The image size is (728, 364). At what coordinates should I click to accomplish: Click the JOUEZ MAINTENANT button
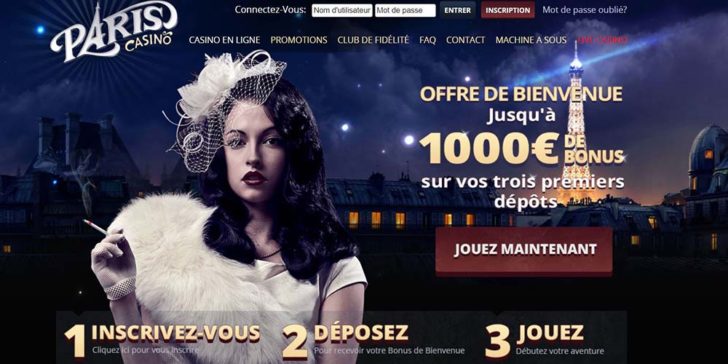[524, 250]
